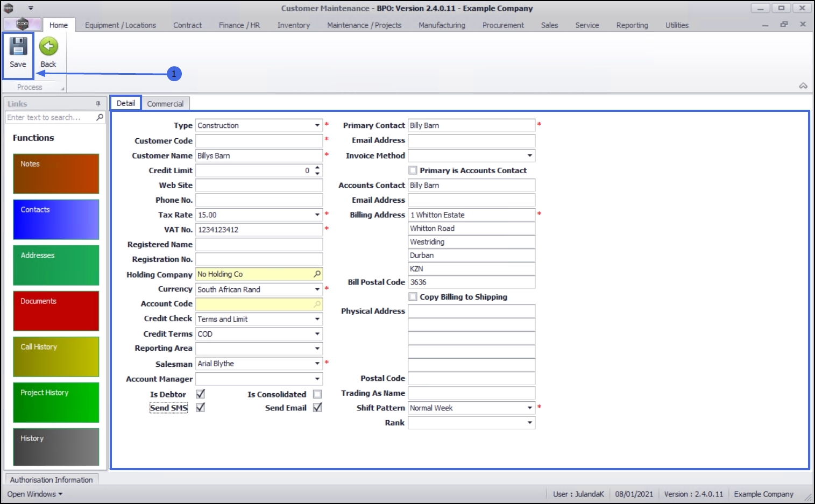Open the Project History function tile

(x=56, y=402)
